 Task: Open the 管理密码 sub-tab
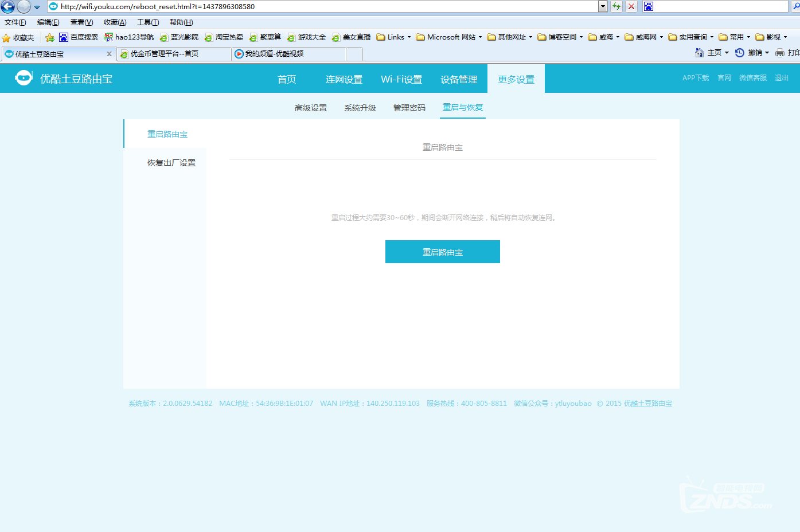[x=409, y=108]
